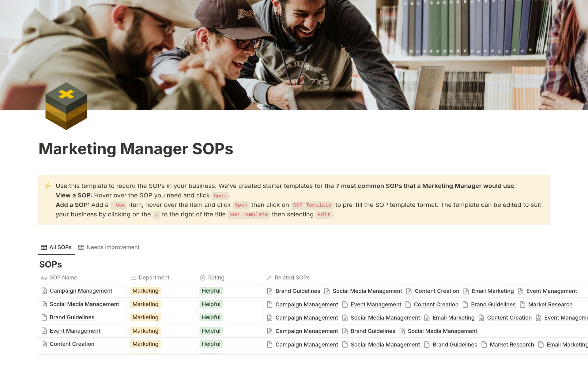Click the document icon next to Content Creation
Image resolution: width=588 pixels, height=367 pixels.
coord(44,344)
